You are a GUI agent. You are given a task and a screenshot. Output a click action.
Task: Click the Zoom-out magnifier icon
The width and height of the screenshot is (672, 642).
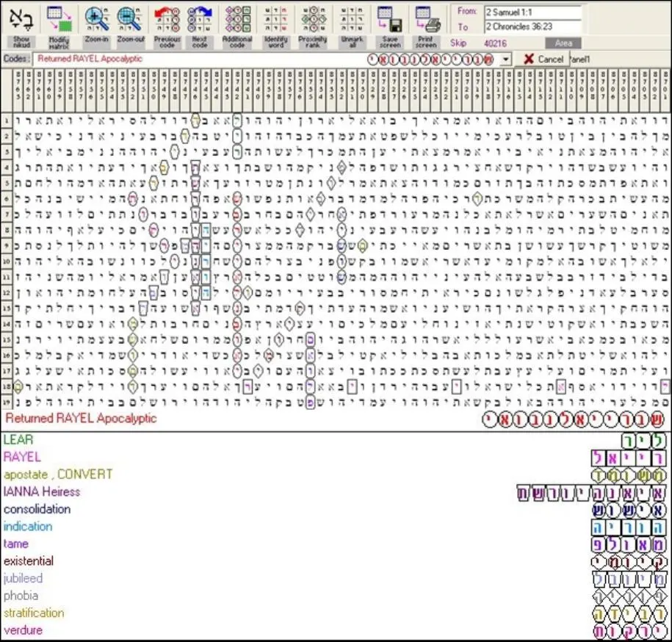[x=130, y=19]
